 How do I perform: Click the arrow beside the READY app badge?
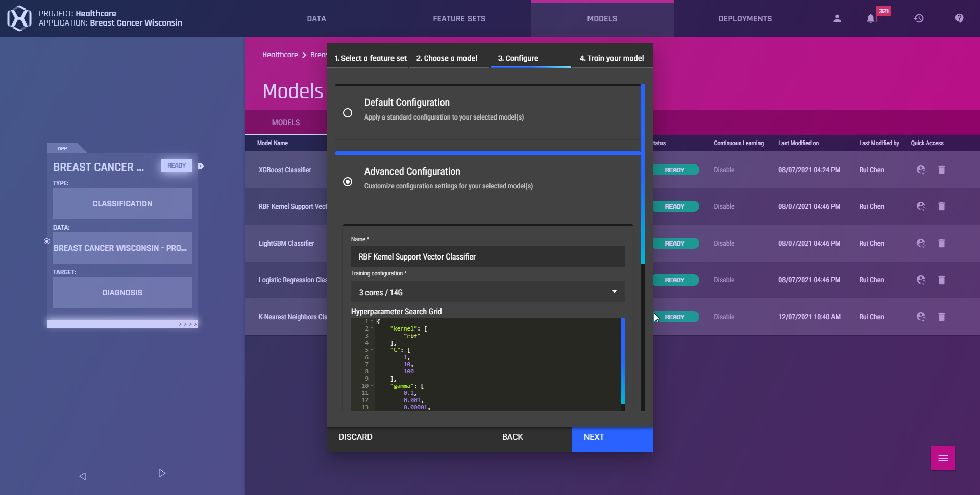click(x=201, y=166)
